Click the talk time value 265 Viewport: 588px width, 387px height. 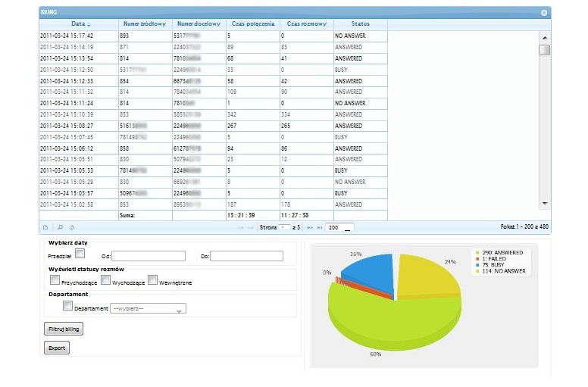click(286, 126)
